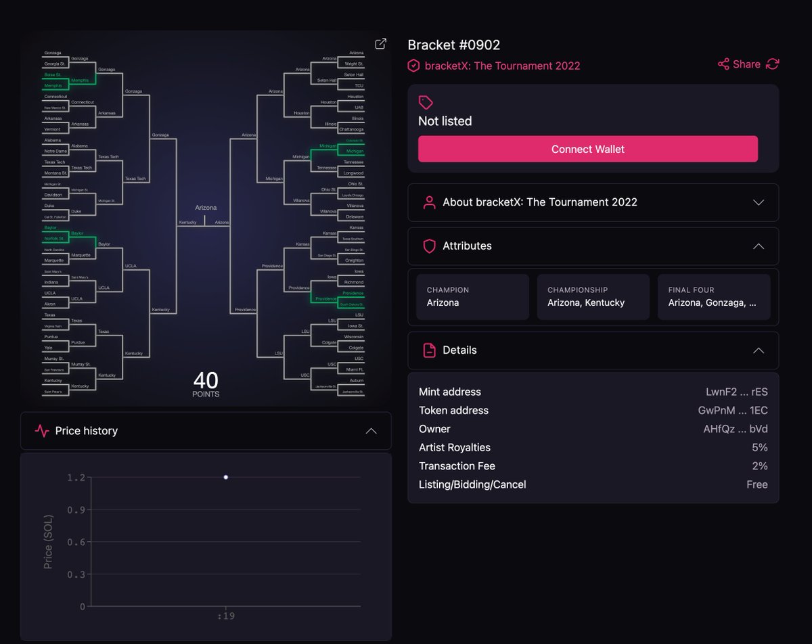The image size is (812, 644).
Task: Click the Listing/Bidding/Cancel Free value
Action: coord(757,484)
